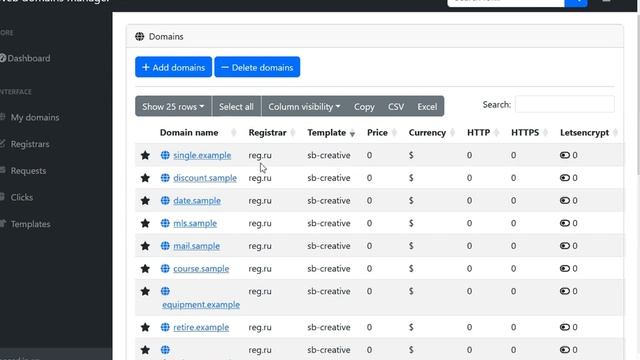Toggle Letsencrypt switch for mail.sample
This screenshot has height=360, width=640.
(x=565, y=246)
